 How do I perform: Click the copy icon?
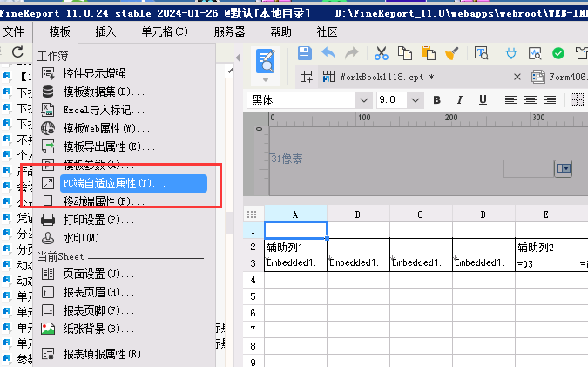[x=405, y=53]
